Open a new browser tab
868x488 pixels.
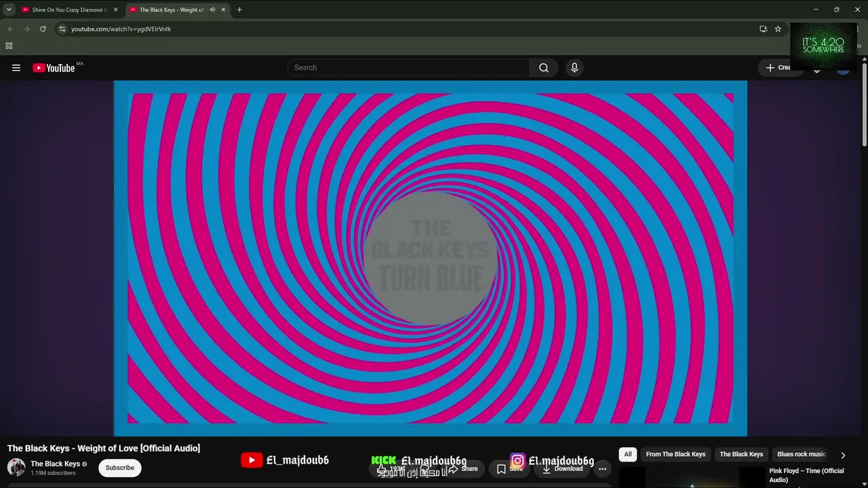239,9
